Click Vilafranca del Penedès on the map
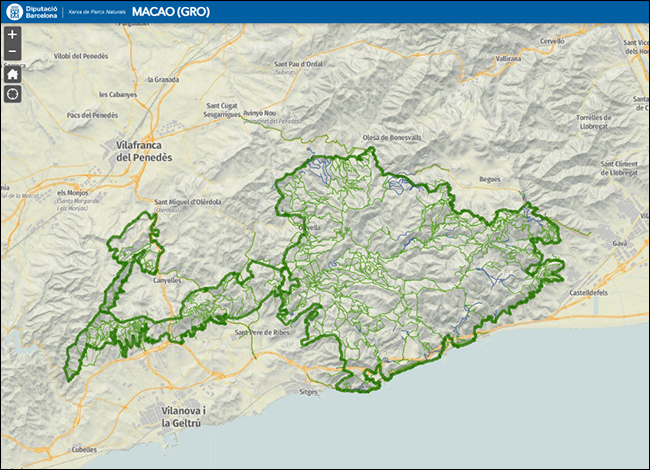650x470 pixels. click(x=138, y=151)
